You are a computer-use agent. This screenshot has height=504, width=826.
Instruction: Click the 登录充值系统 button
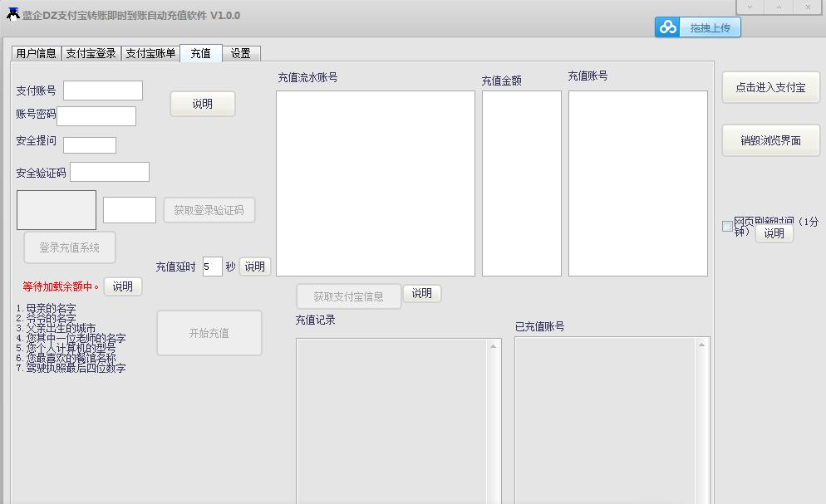tap(70, 247)
